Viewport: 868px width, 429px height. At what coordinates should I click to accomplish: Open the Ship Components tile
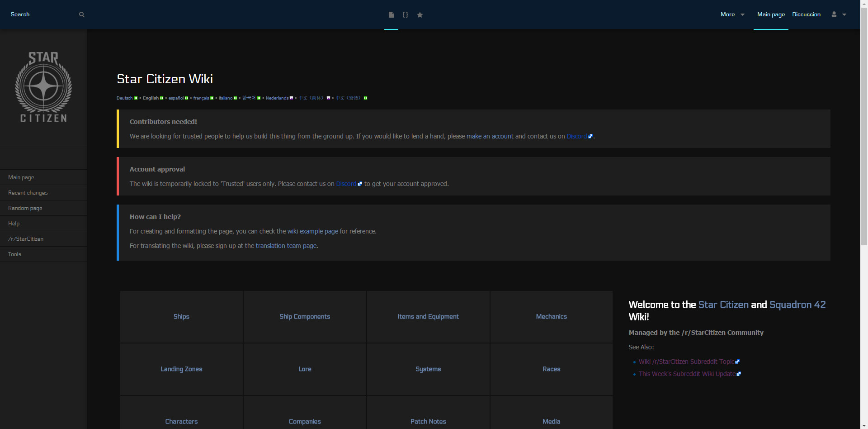pos(305,317)
